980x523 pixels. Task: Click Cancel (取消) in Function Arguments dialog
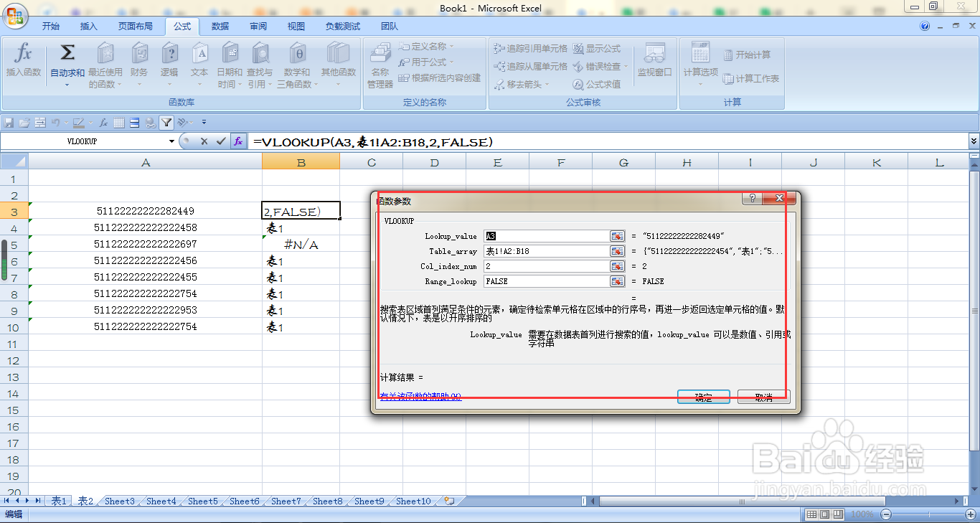pyautogui.click(x=764, y=397)
